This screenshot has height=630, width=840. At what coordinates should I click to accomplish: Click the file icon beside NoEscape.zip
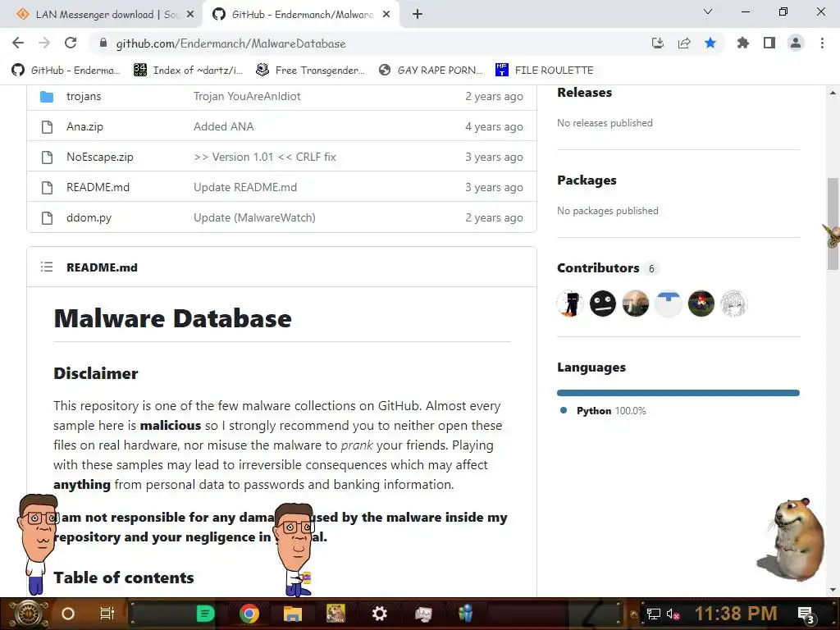coord(47,157)
